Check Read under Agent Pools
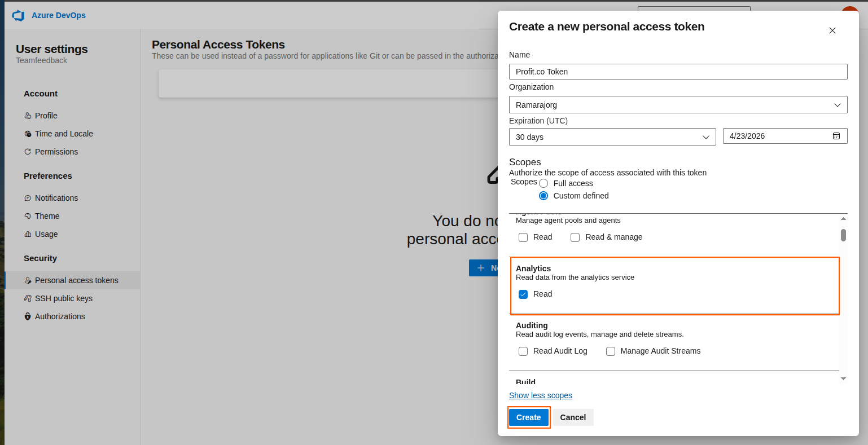Screen dimensions: 868x445 click(523, 237)
